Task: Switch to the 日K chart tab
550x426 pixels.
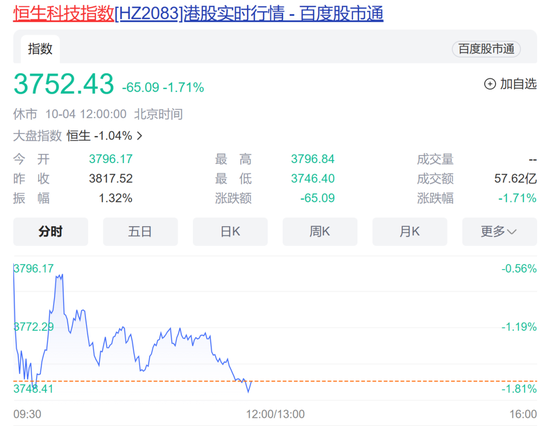Action: coord(230,232)
